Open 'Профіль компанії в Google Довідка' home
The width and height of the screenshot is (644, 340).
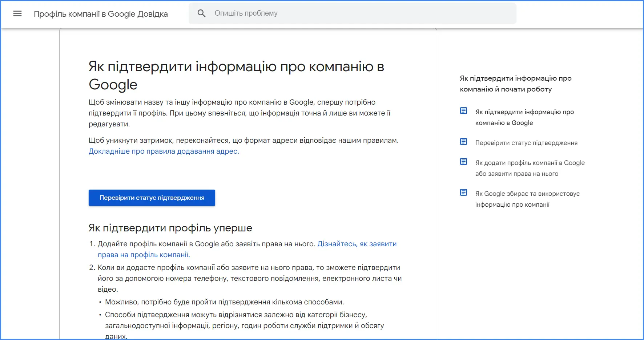pos(101,14)
